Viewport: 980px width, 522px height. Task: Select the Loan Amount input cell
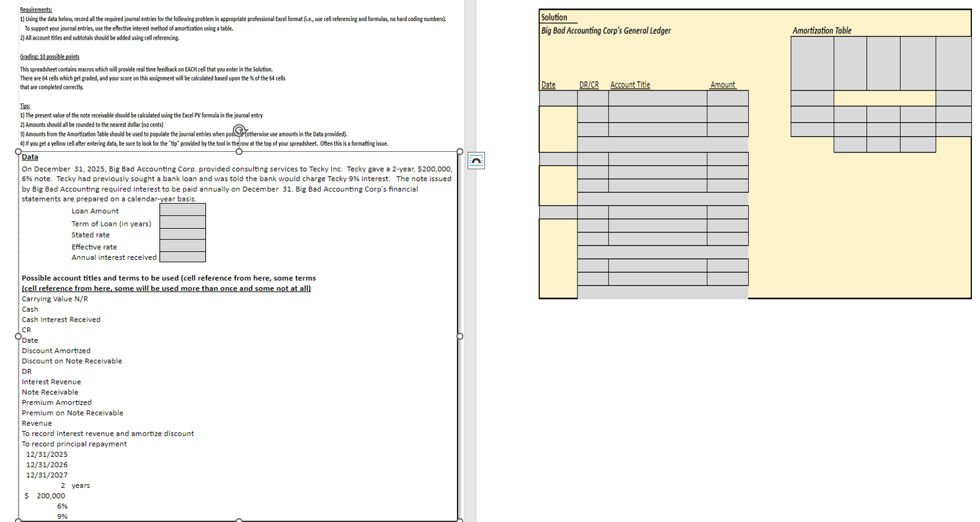click(182, 210)
